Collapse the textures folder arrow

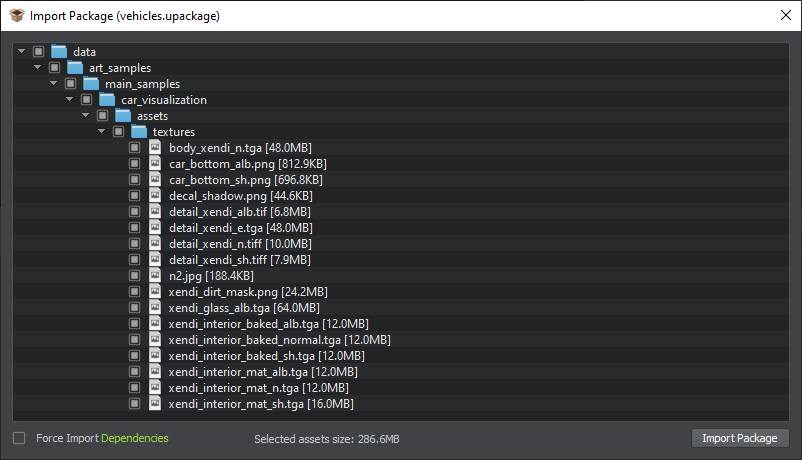(102, 131)
